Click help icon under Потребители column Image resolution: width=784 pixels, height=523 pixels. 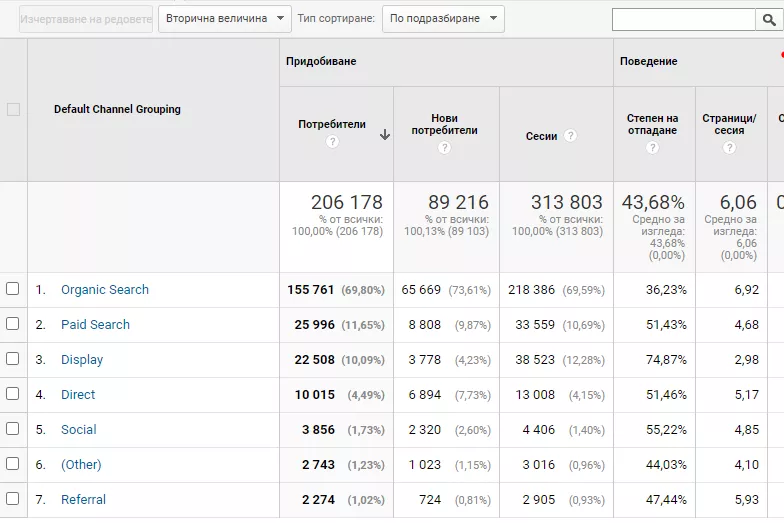(332, 142)
